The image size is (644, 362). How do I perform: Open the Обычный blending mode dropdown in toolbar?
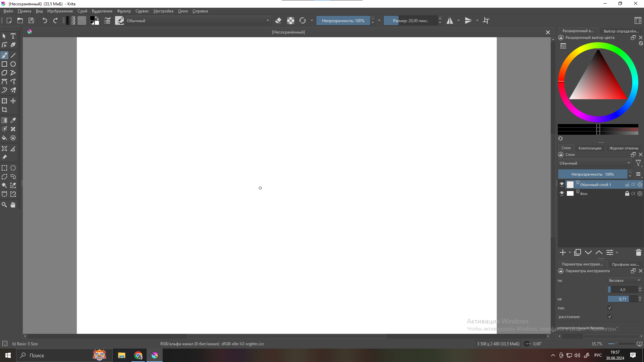tap(198, 21)
